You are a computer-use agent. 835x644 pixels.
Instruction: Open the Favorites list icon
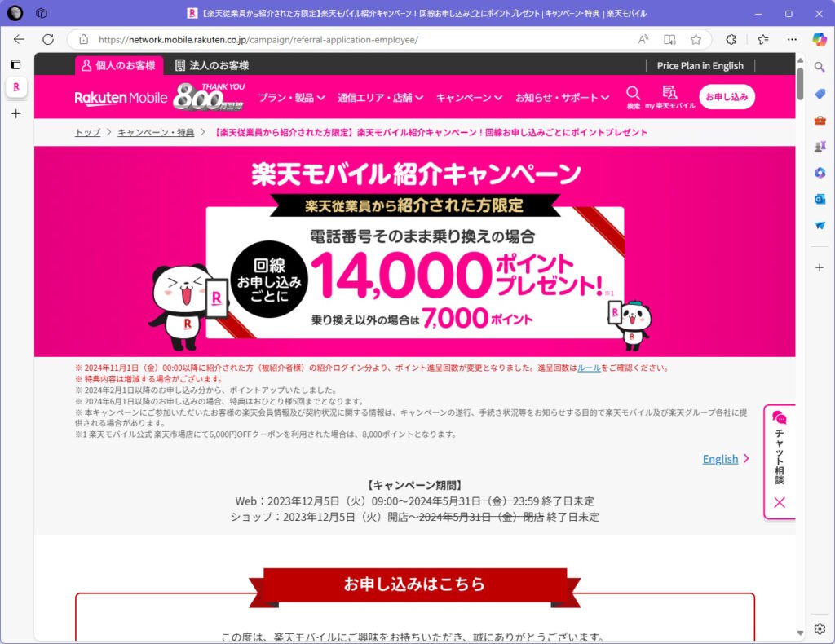(763, 39)
